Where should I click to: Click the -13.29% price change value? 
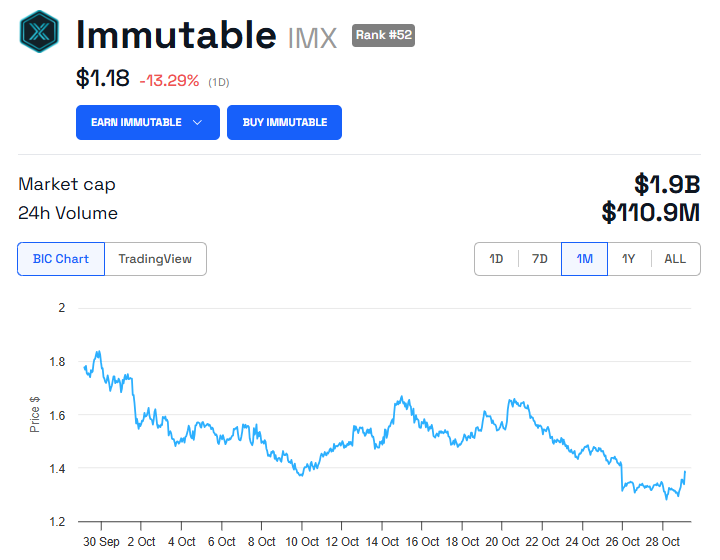[x=169, y=80]
